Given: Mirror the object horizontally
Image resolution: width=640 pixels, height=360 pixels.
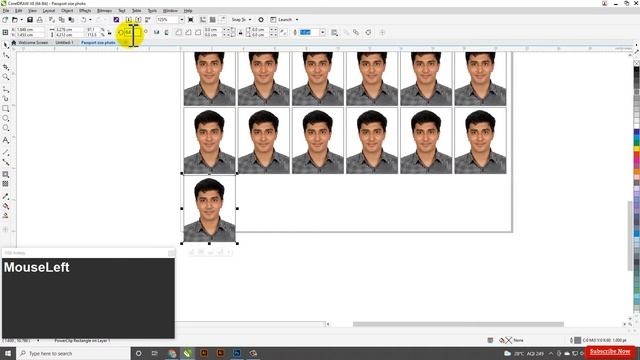Looking at the screenshot, I should [x=156, y=32].
